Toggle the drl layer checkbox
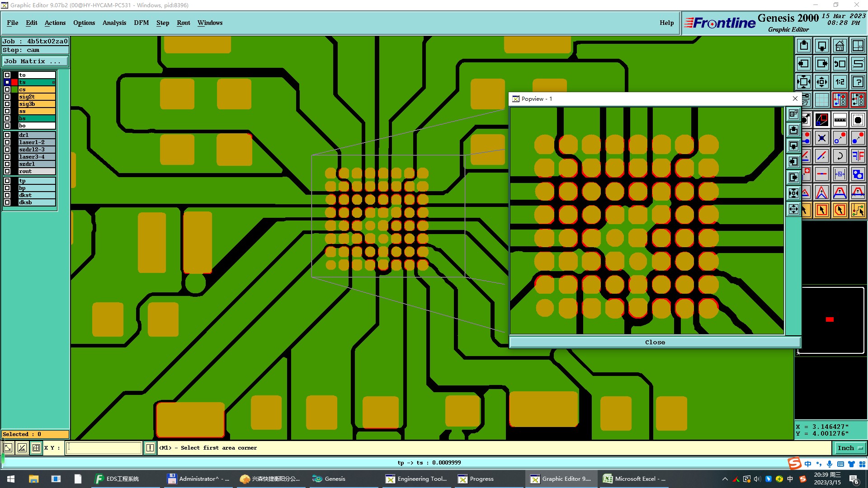 [7, 135]
